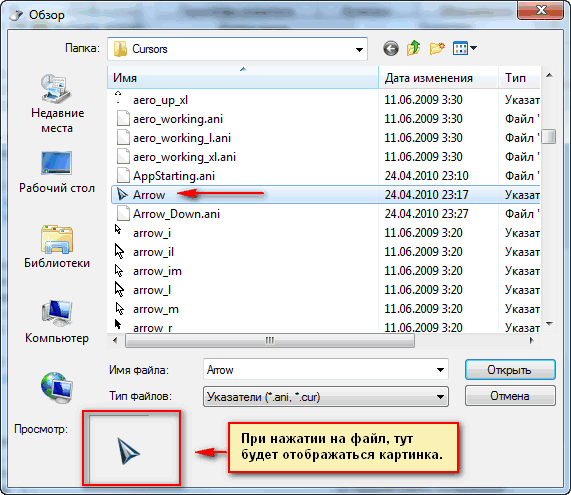This screenshot has height=495, width=571.
Task: Click the Arrow cursor file icon
Action: pyautogui.click(x=122, y=195)
